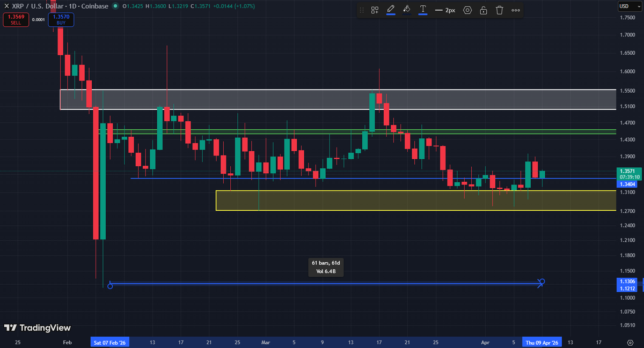
Task: Open the drawing templates icon
Action: click(x=375, y=10)
